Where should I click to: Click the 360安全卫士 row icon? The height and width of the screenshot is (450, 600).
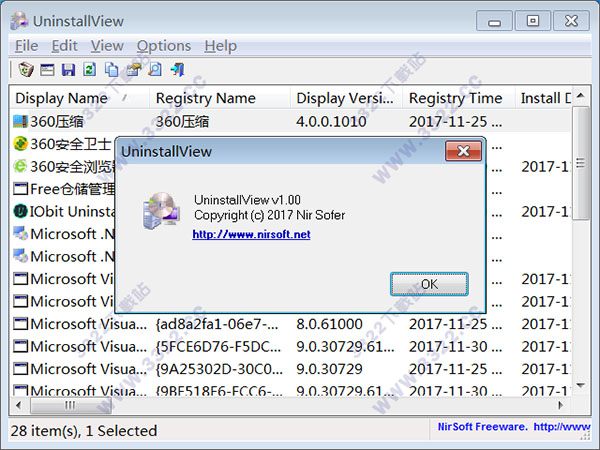pyautogui.click(x=20, y=144)
